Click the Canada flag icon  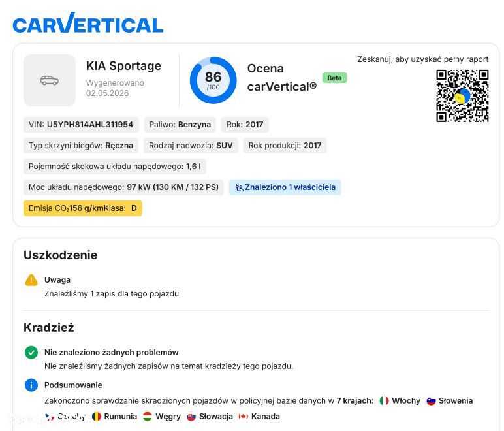point(244,417)
